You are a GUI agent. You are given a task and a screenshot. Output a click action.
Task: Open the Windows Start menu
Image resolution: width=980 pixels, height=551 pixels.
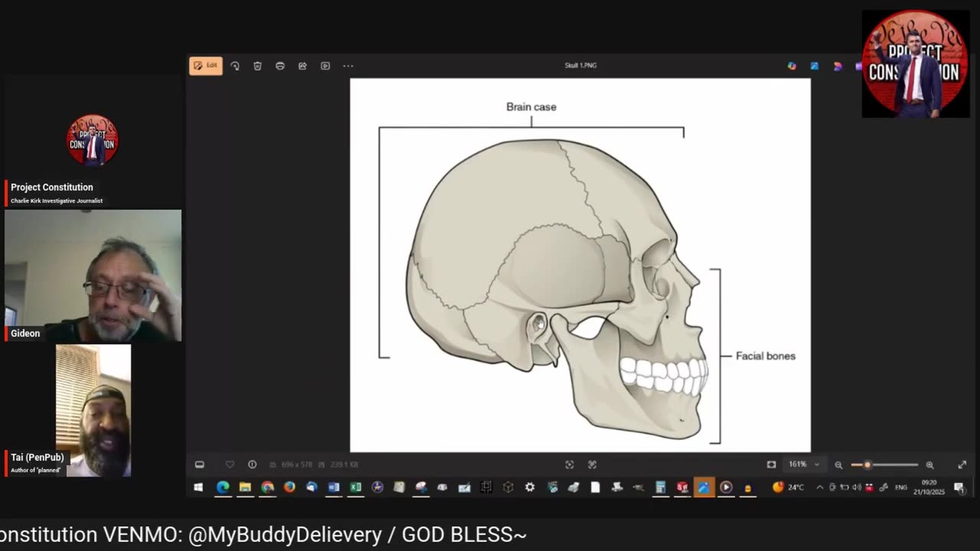[198, 487]
